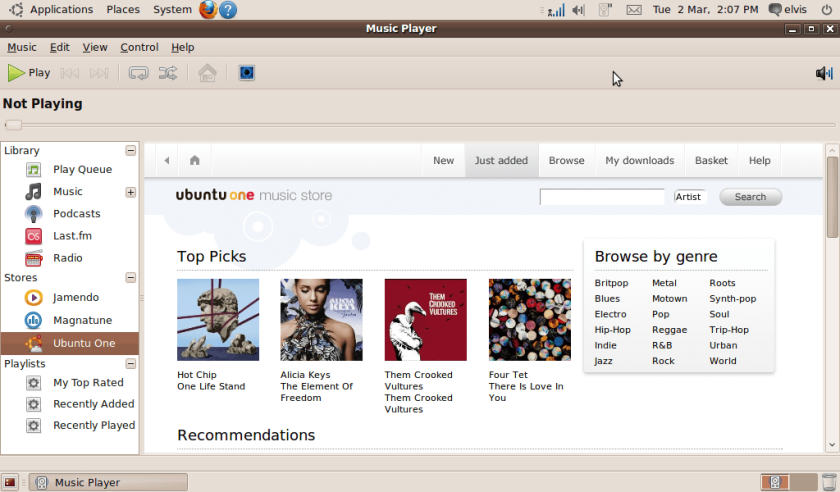The width and height of the screenshot is (840, 492).
Task: Open the Last.fm source
Action: pyautogui.click(x=70, y=236)
